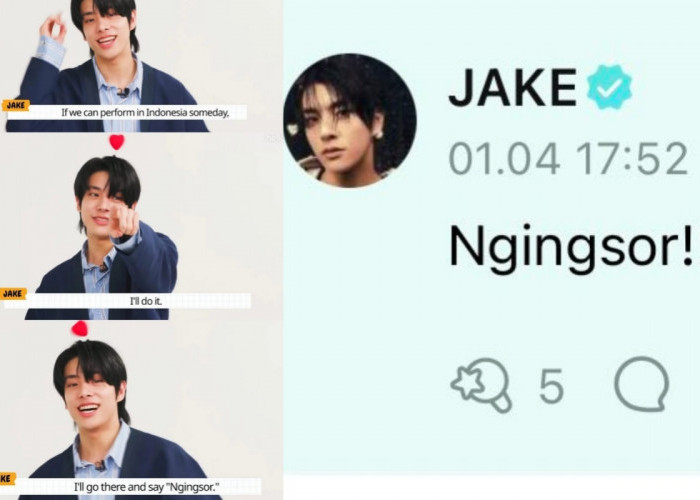Click the cheer count number 5
Image resolution: width=700 pixels, height=500 pixels.
tap(551, 386)
